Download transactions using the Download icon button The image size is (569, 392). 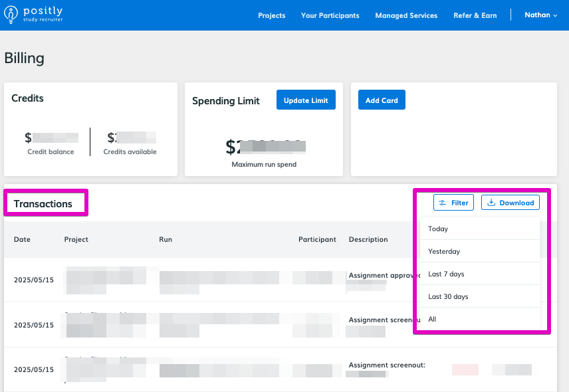pyautogui.click(x=510, y=203)
